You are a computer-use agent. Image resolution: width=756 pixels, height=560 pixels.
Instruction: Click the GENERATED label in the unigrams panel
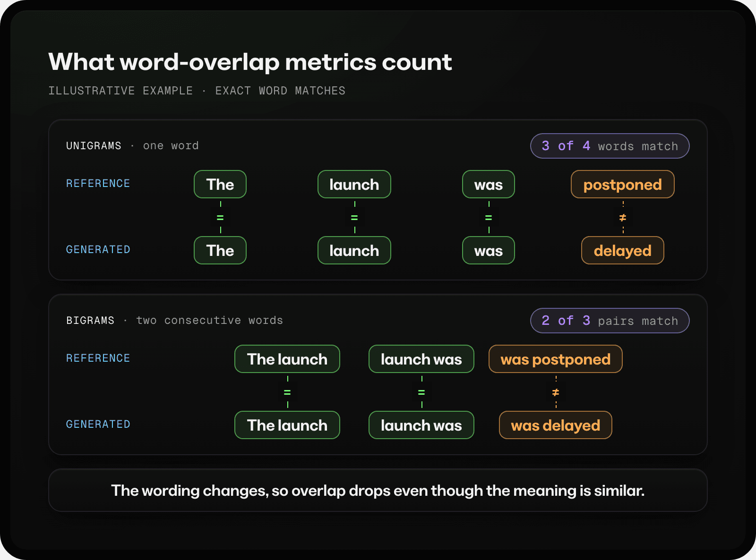(x=98, y=250)
